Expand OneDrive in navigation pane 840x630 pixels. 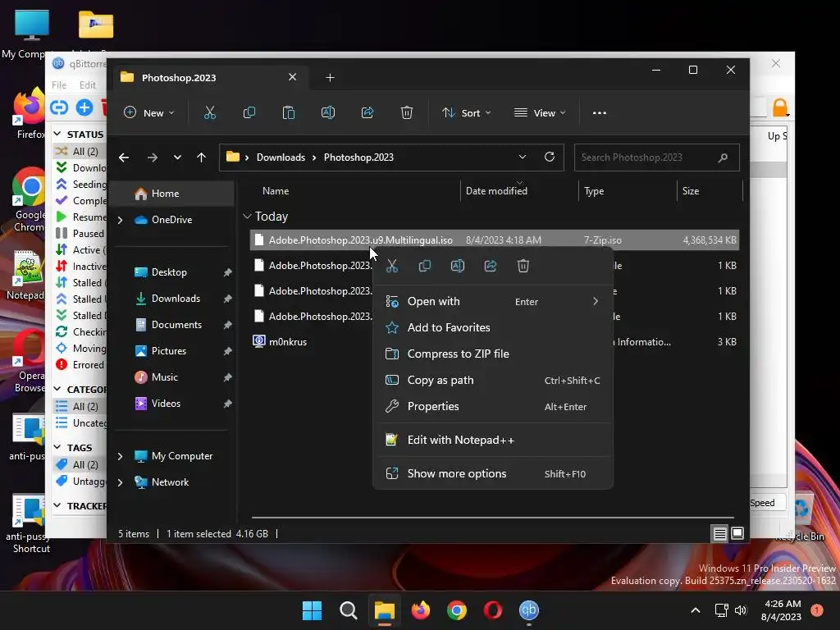120,220
